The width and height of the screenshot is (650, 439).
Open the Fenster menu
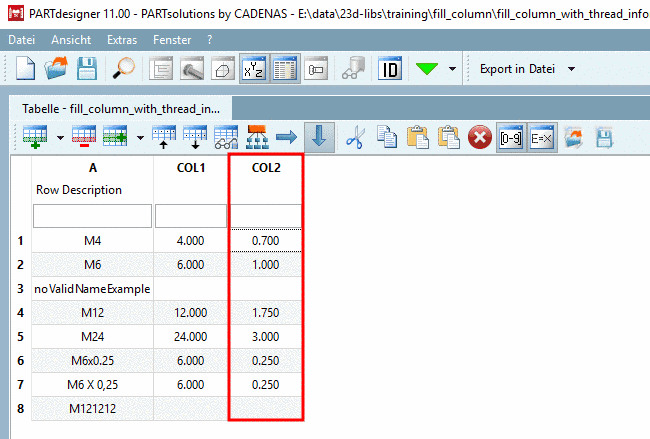tap(172, 40)
